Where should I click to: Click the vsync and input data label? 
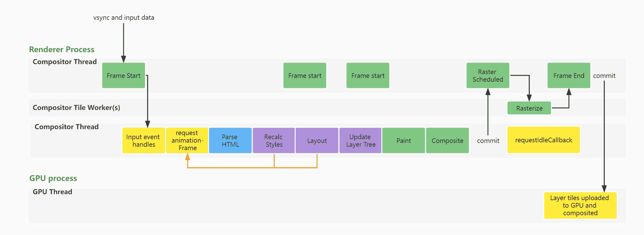click(124, 18)
